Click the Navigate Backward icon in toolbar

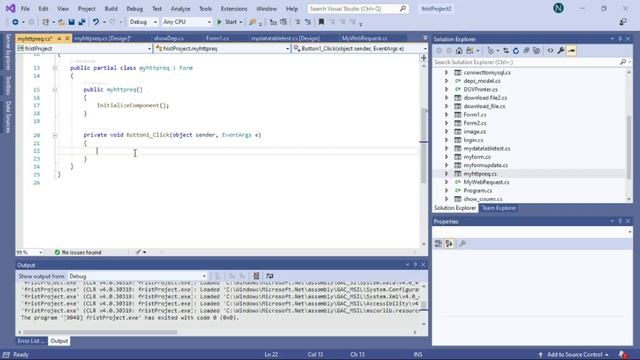pos(15,22)
